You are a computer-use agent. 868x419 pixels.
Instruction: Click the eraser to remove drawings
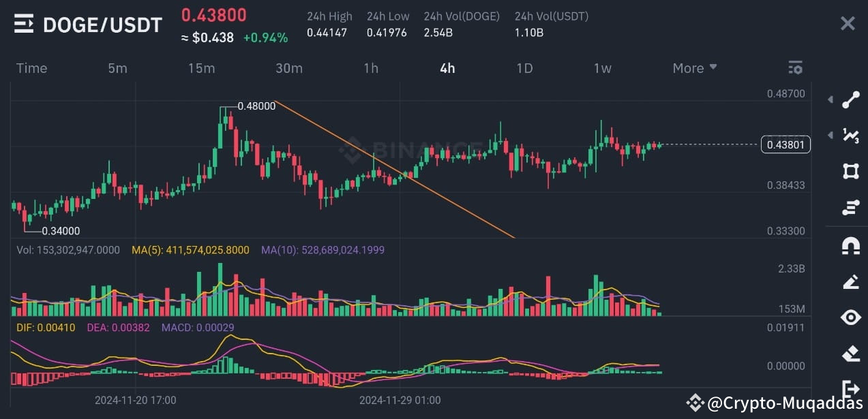point(850,354)
